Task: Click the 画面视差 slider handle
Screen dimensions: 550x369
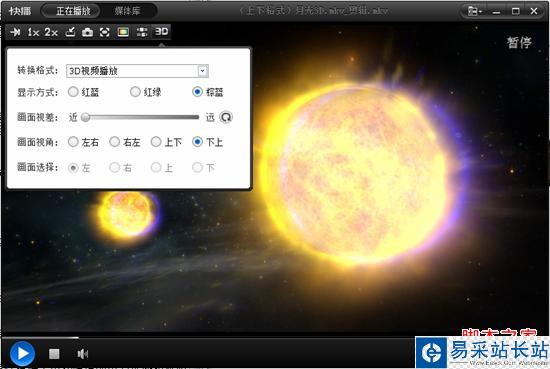Action: pyautogui.click(x=85, y=117)
